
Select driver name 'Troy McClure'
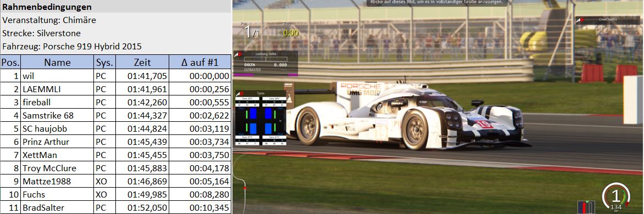click(x=49, y=168)
